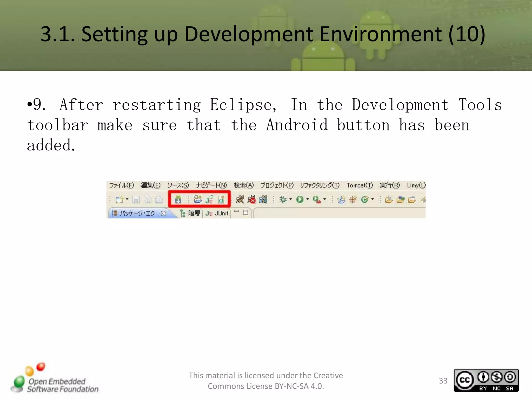Expand the Run dropdown arrow
The image size is (532, 399).
click(x=308, y=199)
